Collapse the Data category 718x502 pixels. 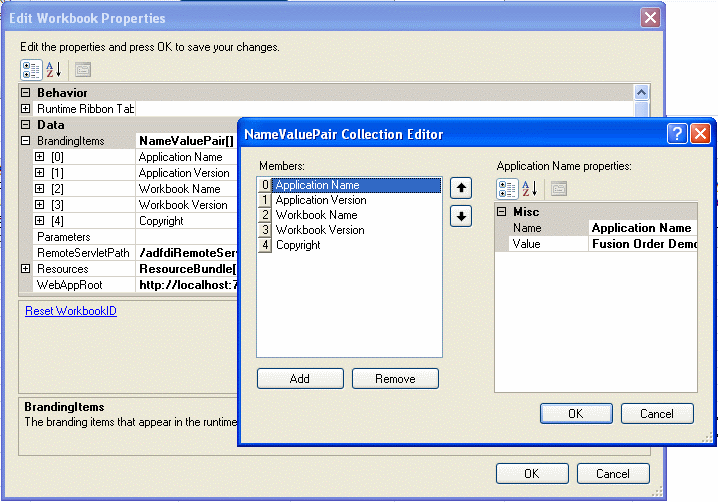coord(26,125)
